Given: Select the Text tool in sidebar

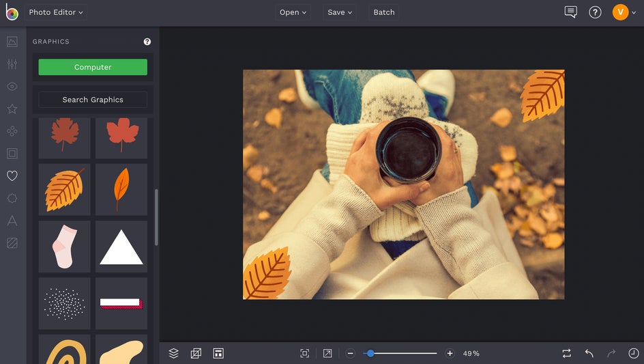Looking at the screenshot, I should pyautogui.click(x=12, y=221).
